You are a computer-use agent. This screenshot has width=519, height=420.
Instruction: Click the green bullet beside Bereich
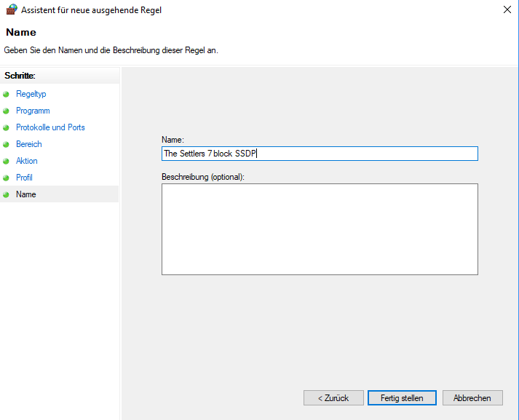coord(7,145)
